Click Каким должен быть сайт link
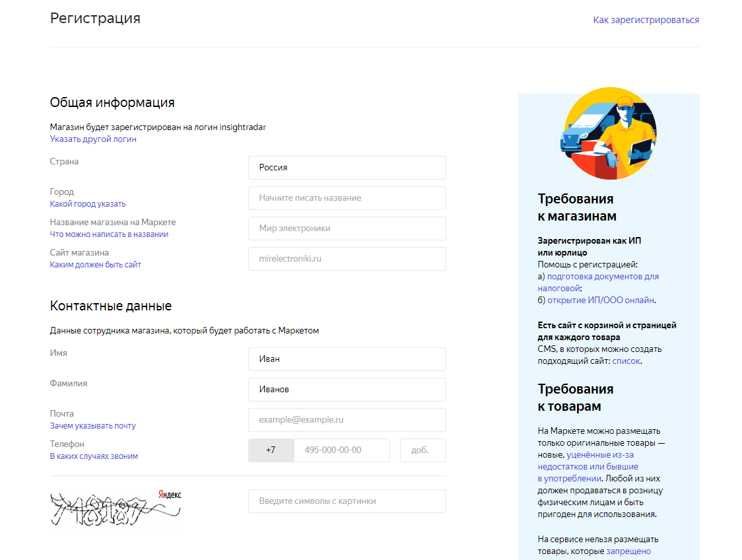 pos(96,265)
